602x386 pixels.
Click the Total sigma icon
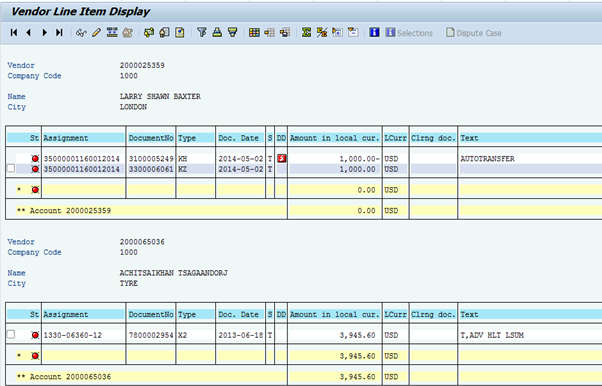pyautogui.click(x=306, y=33)
